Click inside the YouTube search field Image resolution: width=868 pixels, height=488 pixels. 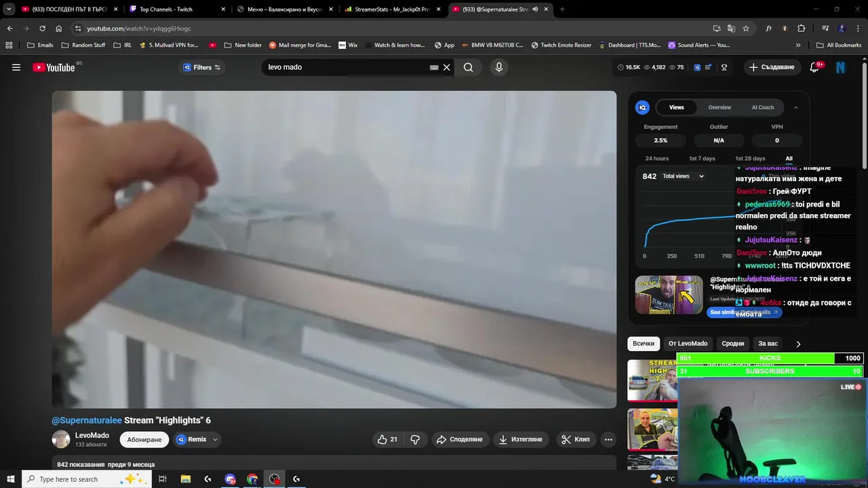coord(346,67)
